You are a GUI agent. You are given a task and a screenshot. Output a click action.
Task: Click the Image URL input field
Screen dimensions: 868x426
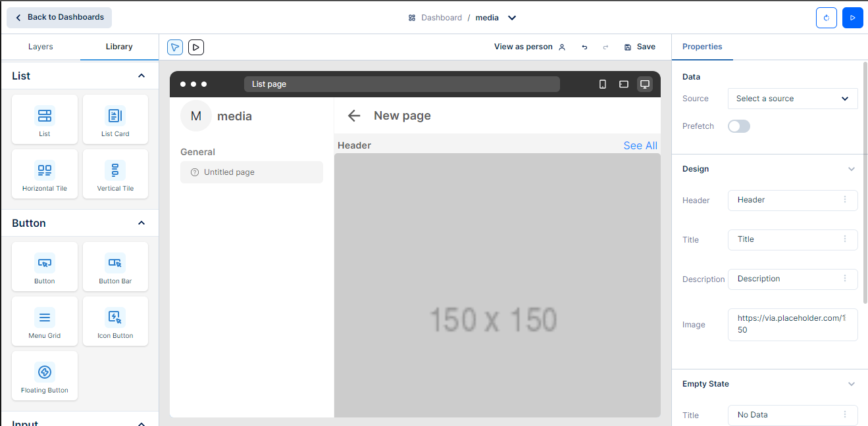[x=792, y=324]
